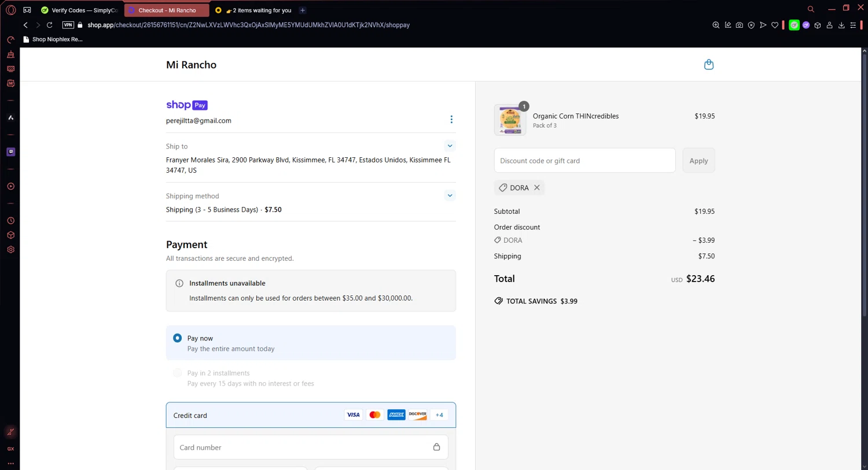Click the TOTAL SAVINGS $3.99 text
This screenshot has width=868, height=470.
pos(542,301)
